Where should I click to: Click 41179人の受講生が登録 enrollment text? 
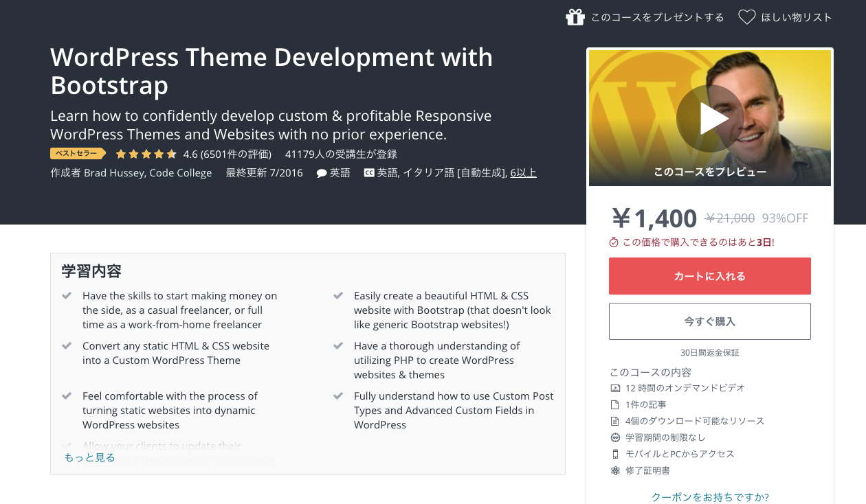coord(341,154)
